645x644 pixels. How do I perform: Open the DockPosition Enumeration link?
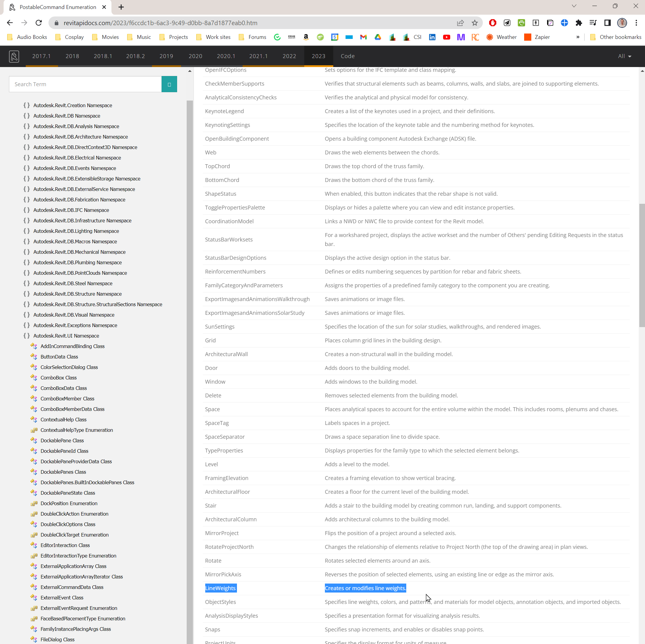[69, 503]
